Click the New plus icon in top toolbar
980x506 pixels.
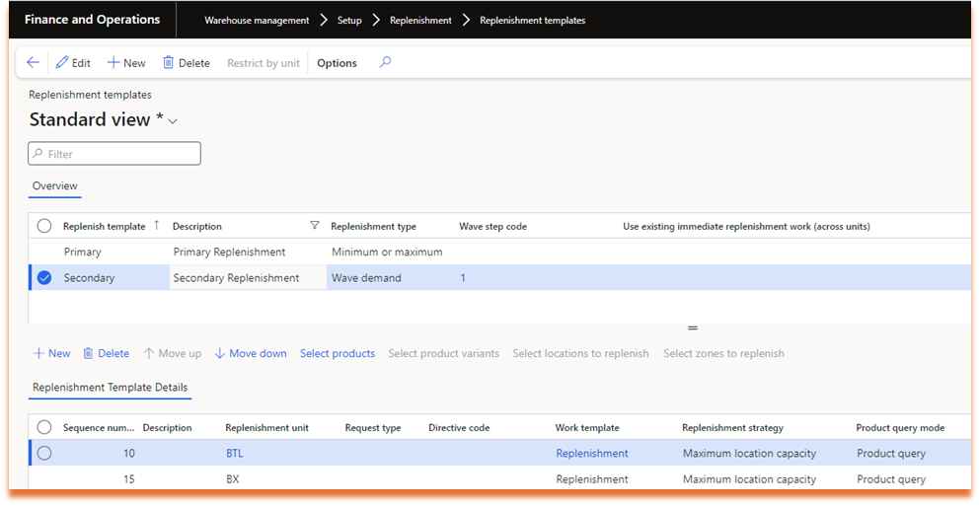pos(113,63)
